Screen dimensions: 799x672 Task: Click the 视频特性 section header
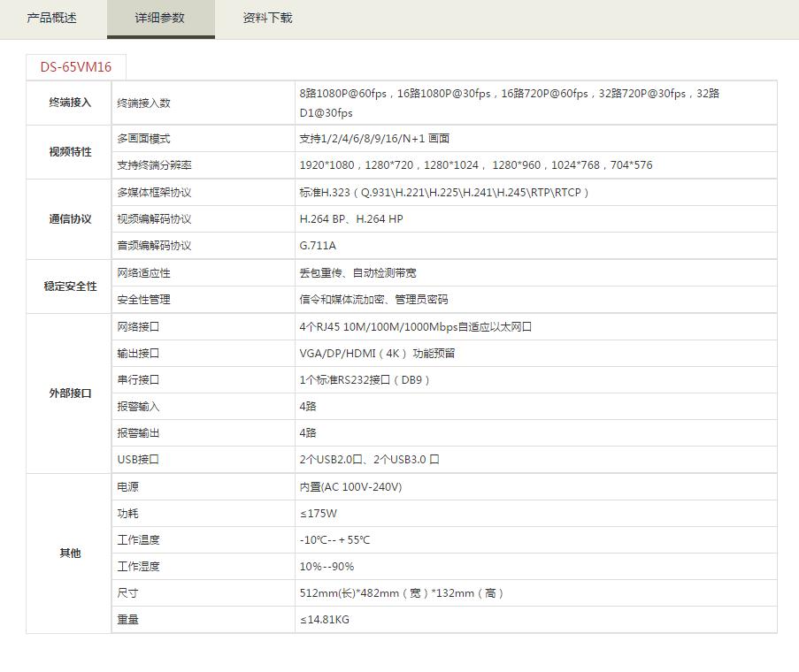[68, 151]
